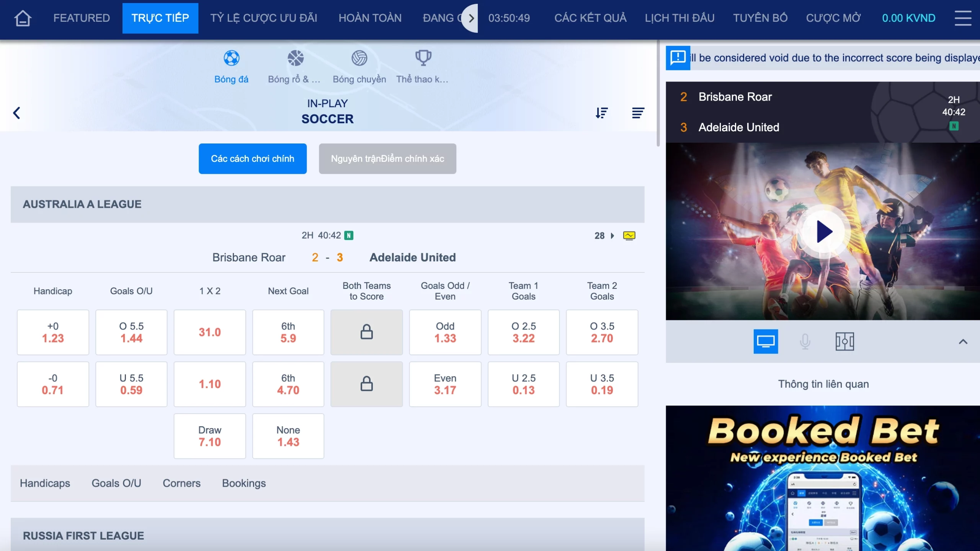
Task: Expand the 28 more markets arrow
Action: tap(612, 236)
